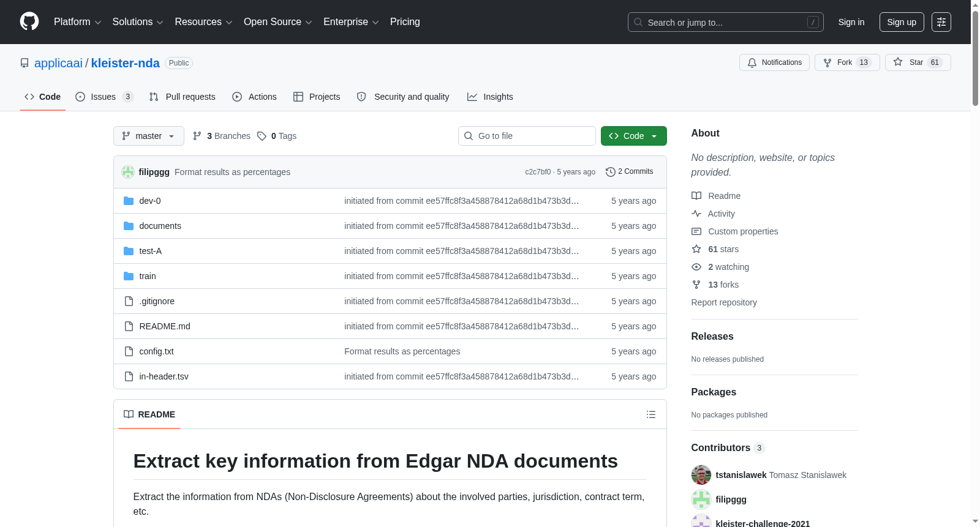Image resolution: width=980 pixels, height=527 pixels.
Task: Open the config.txt file link
Action: click(x=157, y=351)
